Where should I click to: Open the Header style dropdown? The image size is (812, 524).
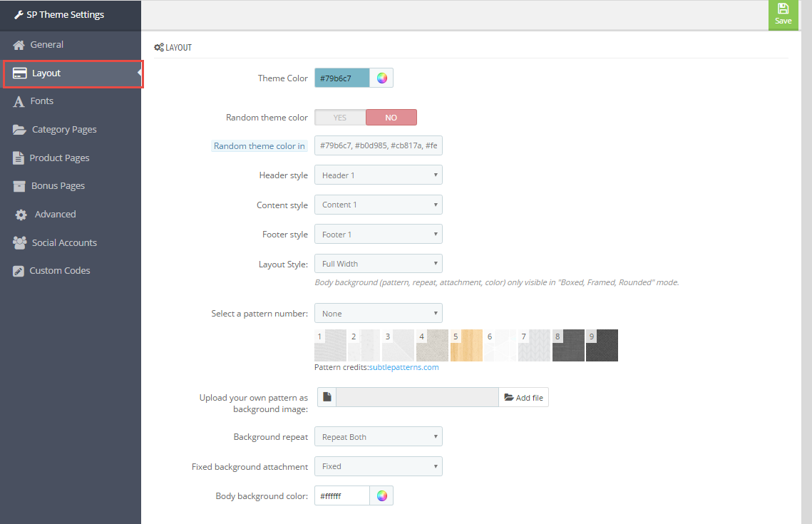point(378,175)
